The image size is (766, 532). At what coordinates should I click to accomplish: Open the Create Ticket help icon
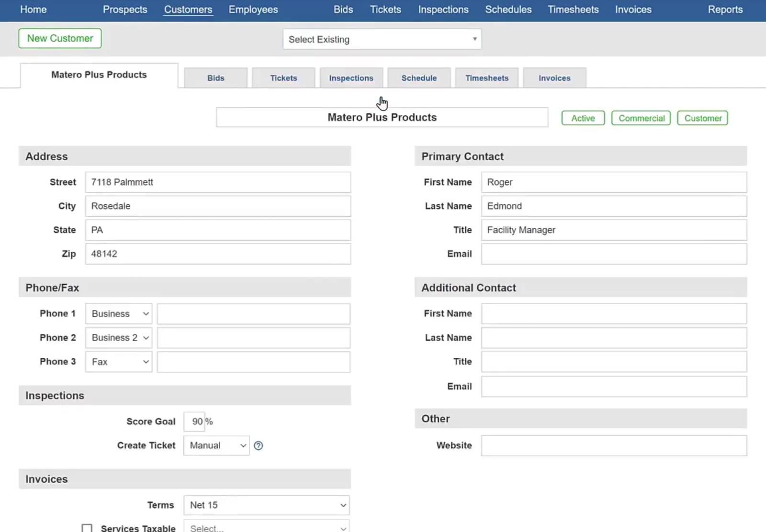(259, 446)
